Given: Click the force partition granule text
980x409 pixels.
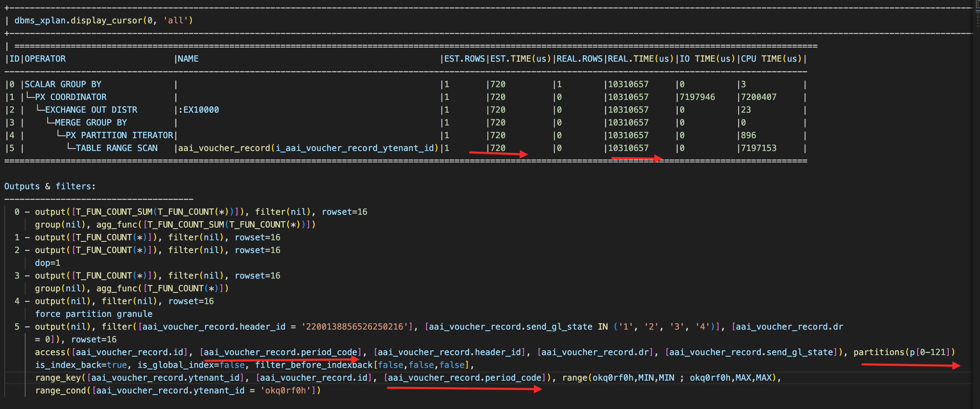Looking at the screenshot, I should [x=93, y=314].
